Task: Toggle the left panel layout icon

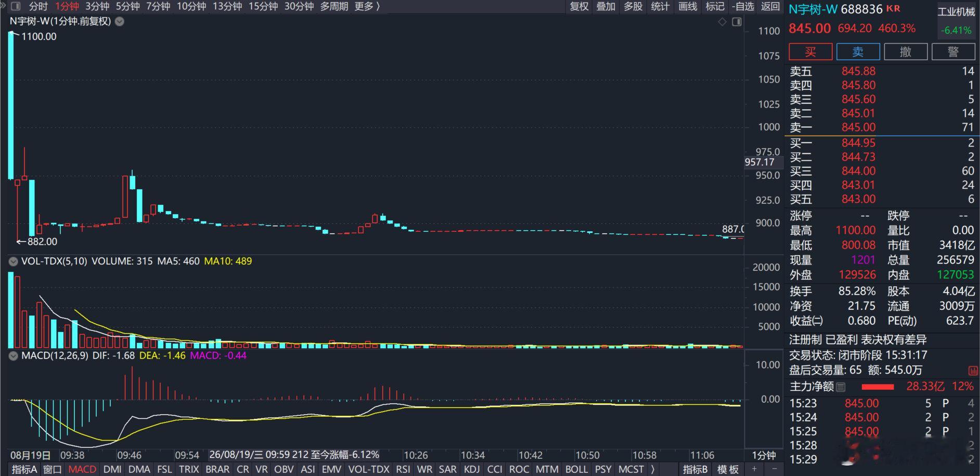Action: point(16,6)
